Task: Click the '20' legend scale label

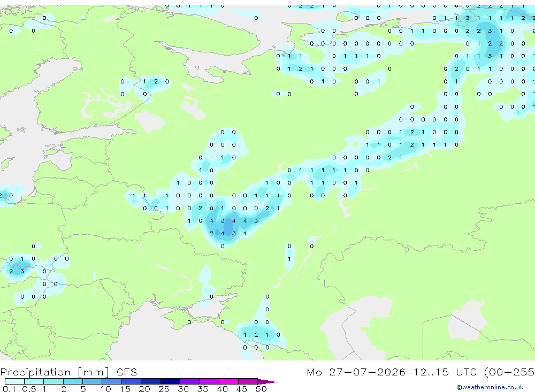Action: (x=144, y=389)
